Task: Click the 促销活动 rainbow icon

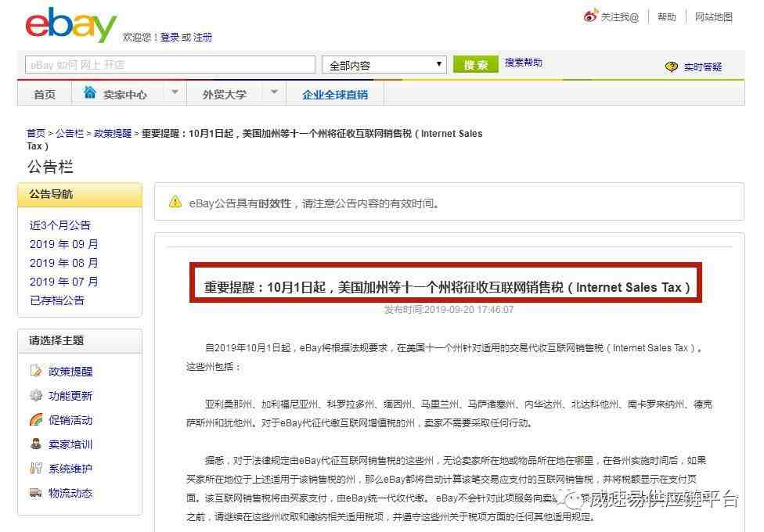Action: (36, 420)
